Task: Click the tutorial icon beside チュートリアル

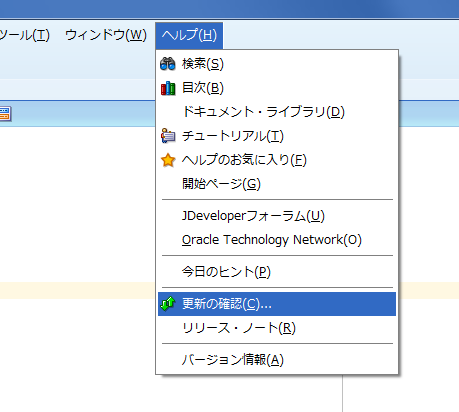Action: (x=168, y=136)
